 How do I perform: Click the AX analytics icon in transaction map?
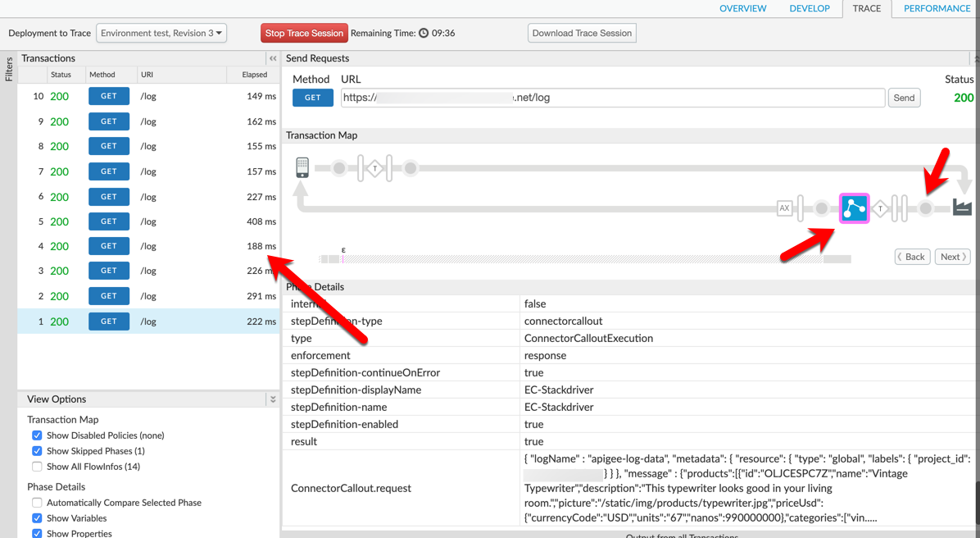[784, 208]
